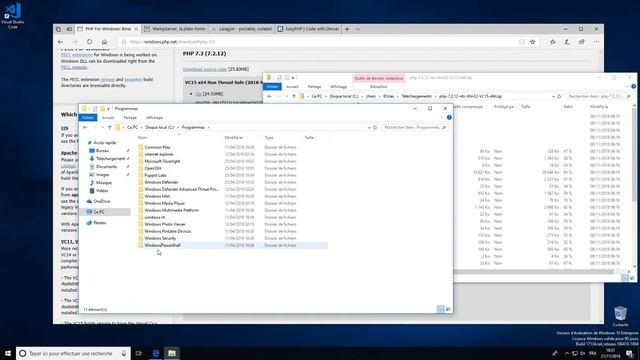This screenshot has width=640, height=360.
Task: Expand breadcrumb chevron after Programmes
Action: pyautogui.click(x=208, y=127)
